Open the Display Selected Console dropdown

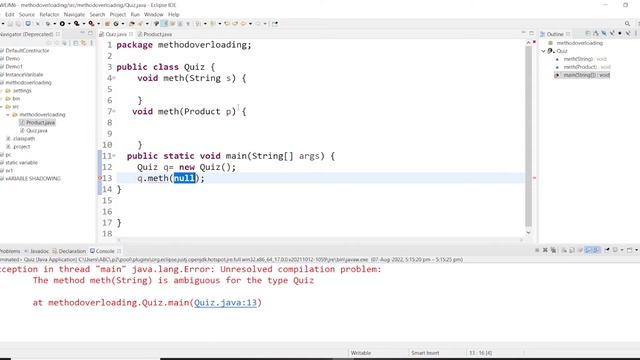click(622, 250)
